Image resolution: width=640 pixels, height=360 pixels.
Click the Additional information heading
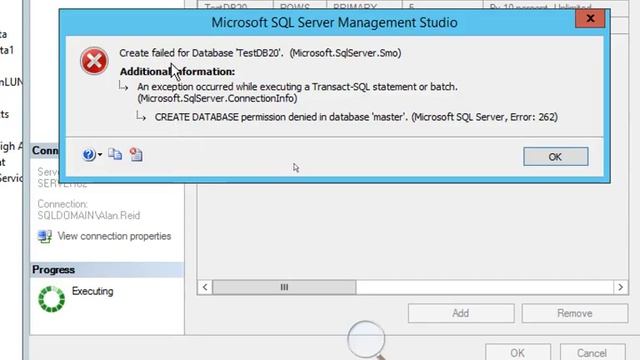click(x=177, y=71)
